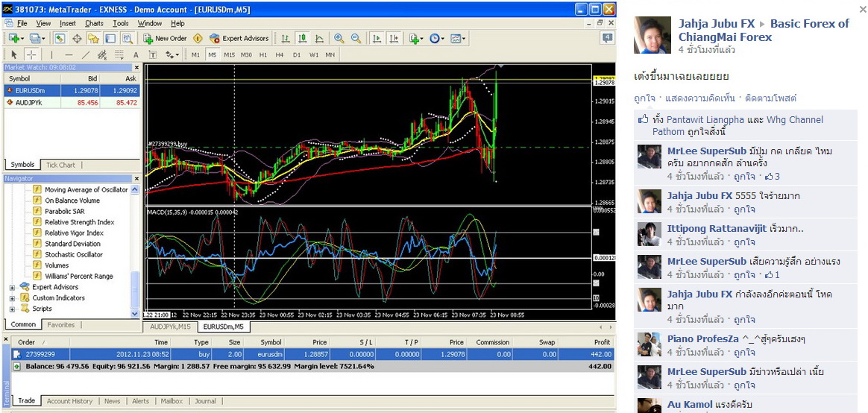Select the Fibonacci retracement tool
The height and width of the screenshot is (413, 868).
(x=119, y=55)
